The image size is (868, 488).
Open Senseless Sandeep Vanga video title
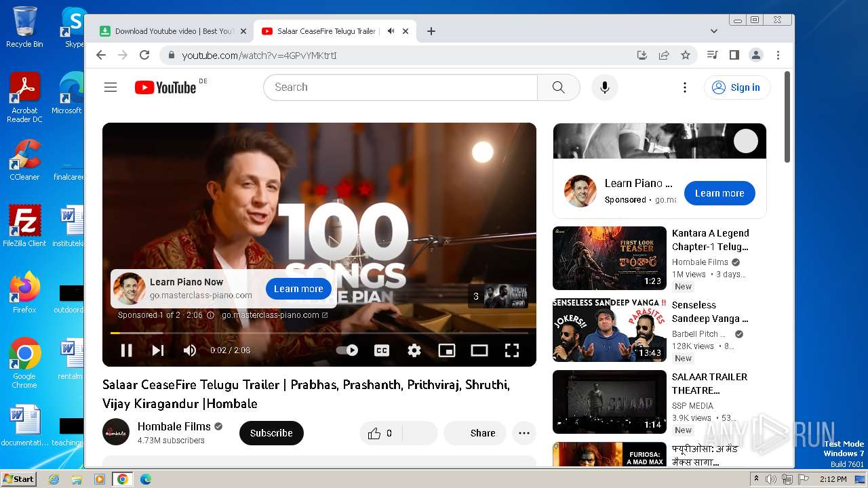pos(710,312)
